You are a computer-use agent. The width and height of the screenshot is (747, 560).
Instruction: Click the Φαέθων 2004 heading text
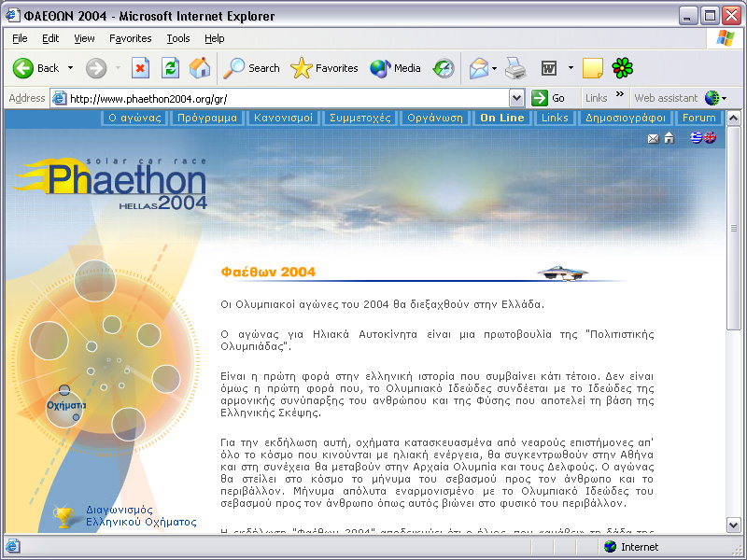pos(268,272)
